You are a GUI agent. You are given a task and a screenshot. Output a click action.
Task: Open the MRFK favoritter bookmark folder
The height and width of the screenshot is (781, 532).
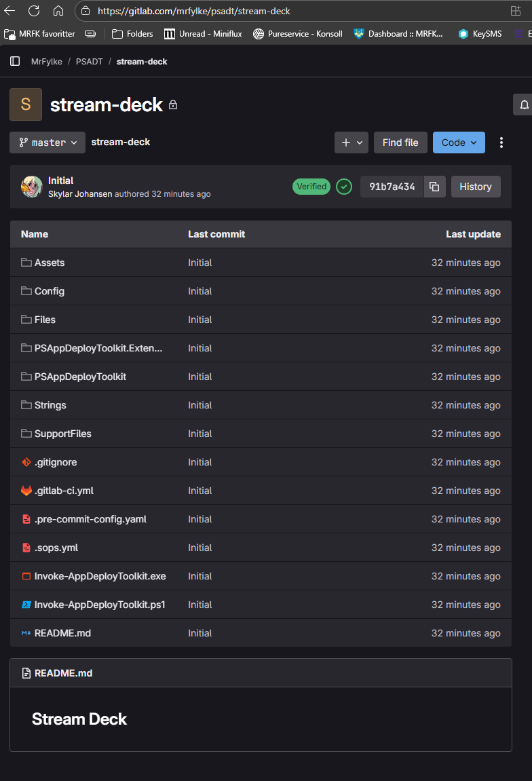tap(40, 34)
